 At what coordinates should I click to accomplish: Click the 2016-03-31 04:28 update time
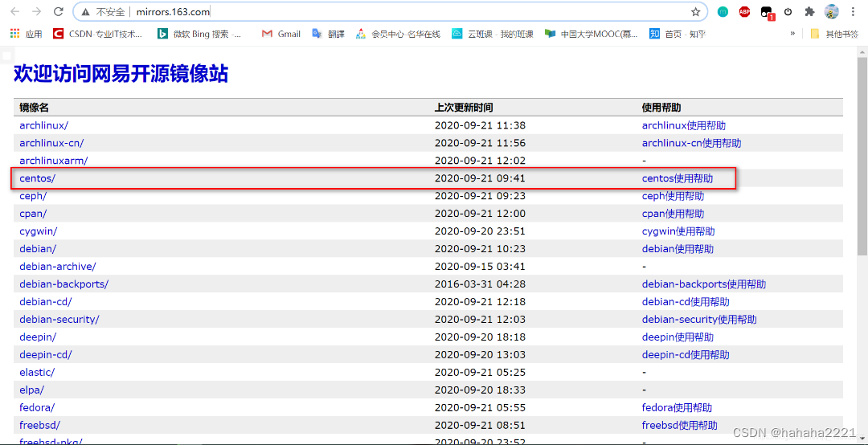tap(480, 284)
